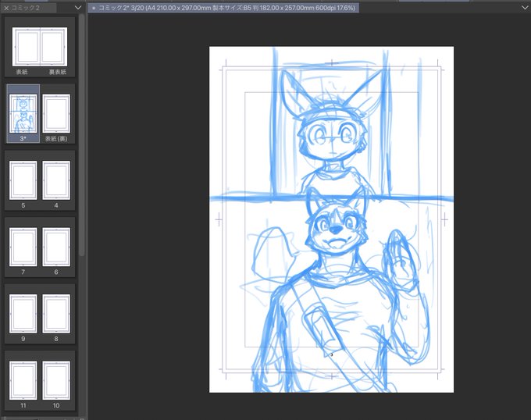This screenshot has width=531, height=420.
Task: Open page 10 thumbnail
Action: click(x=56, y=380)
